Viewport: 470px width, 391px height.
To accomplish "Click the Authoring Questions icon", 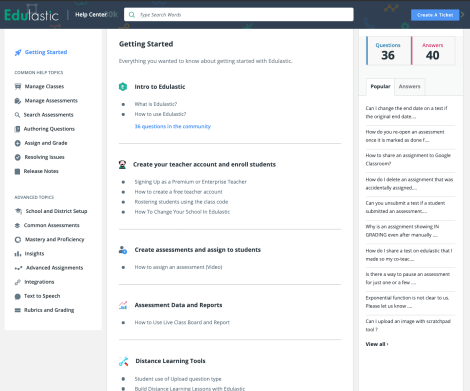I will 17,129.
